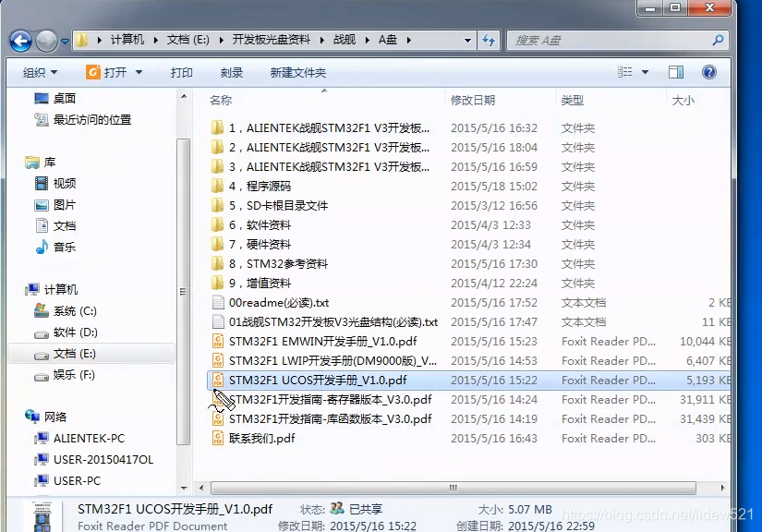
Task: Select folder icon of 7，硬件资料
Action: click(x=218, y=245)
